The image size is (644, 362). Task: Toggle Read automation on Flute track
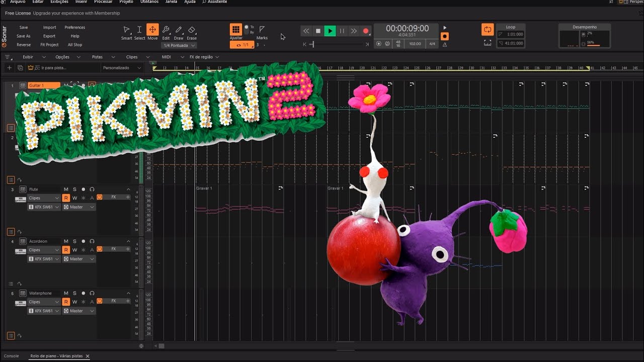pos(66,198)
